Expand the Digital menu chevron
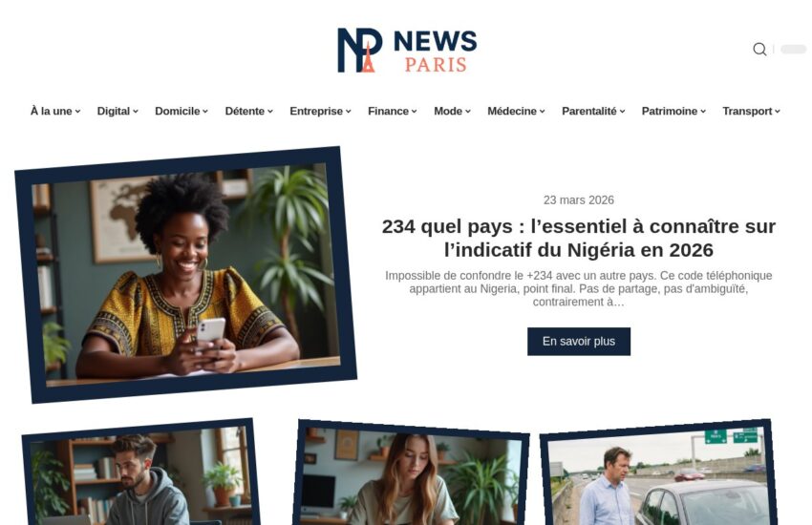The height and width of the screenshot is (525, 812). 135,112
